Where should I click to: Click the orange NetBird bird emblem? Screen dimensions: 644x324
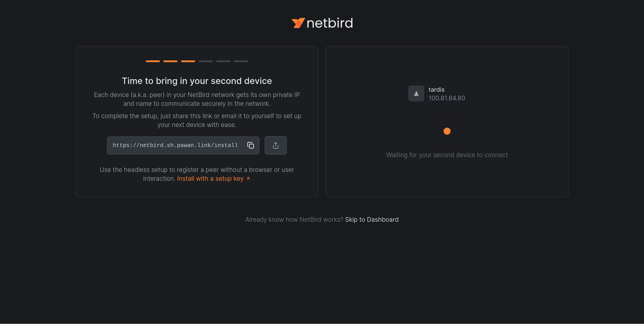click(298, 23)
